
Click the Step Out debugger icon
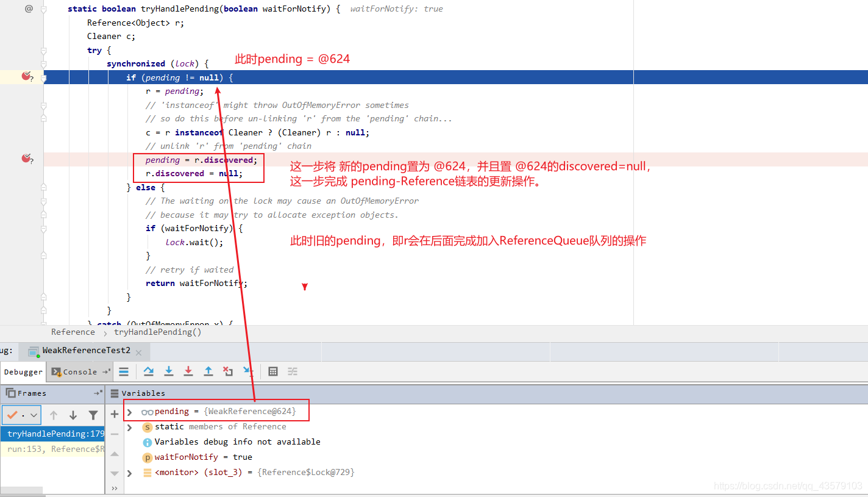pos(208,371)
